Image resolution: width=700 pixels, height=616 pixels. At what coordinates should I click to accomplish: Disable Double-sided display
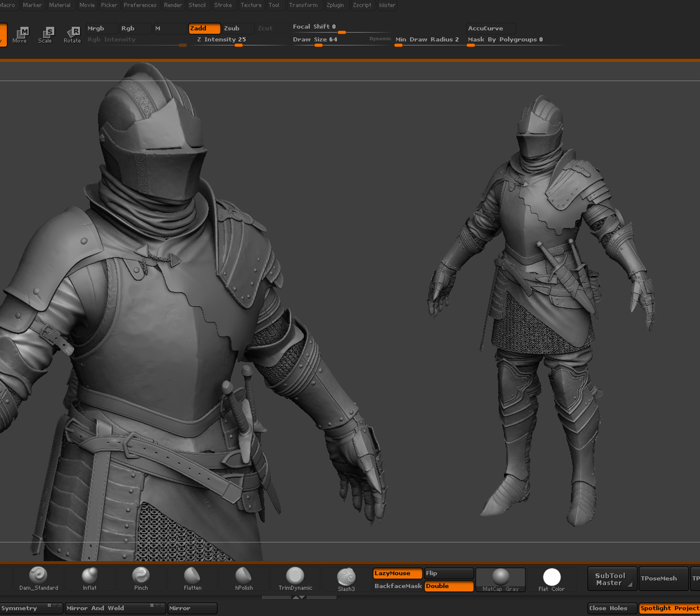pos(449,586)
